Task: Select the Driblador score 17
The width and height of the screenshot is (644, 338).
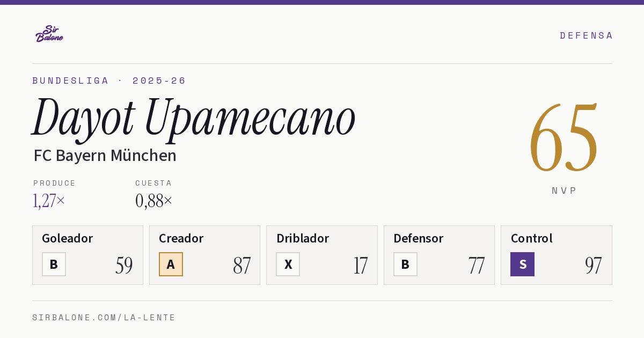Action: (x=360, y=265)
